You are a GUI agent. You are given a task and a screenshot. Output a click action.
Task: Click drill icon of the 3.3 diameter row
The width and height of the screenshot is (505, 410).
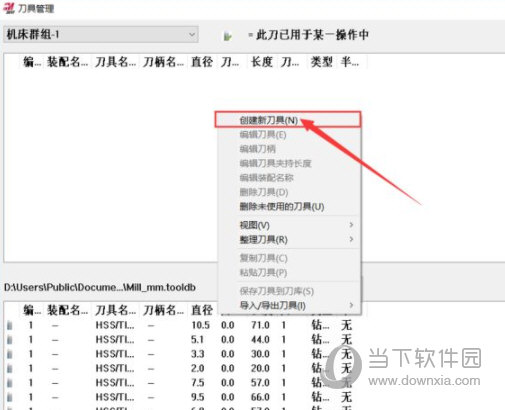click(x=10, y=354)
